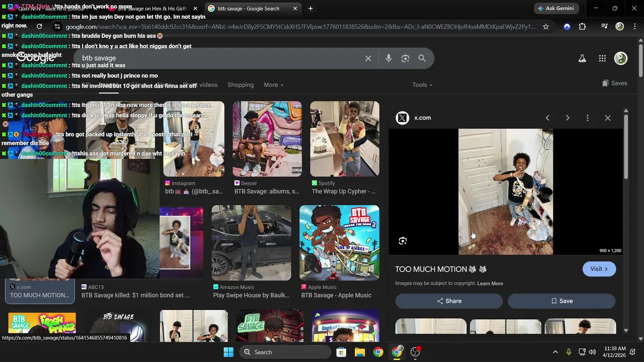This screenshot has width=644, height=362.
Task: Open a new browser tab
Action: [x=310, y=9]
